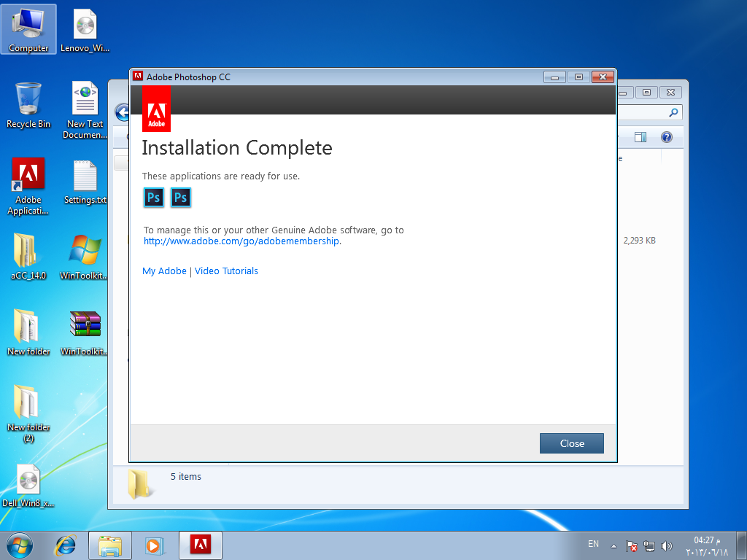The image size is (747, 560).
Task: Click the Show desktop button
Action: pyautogui.click(x=742, y=545)
